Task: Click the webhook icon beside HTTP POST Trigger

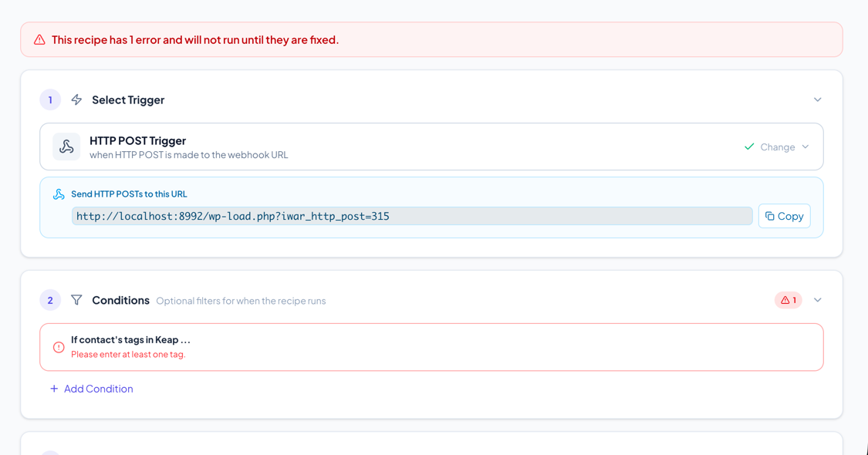Action: [66, 147]
